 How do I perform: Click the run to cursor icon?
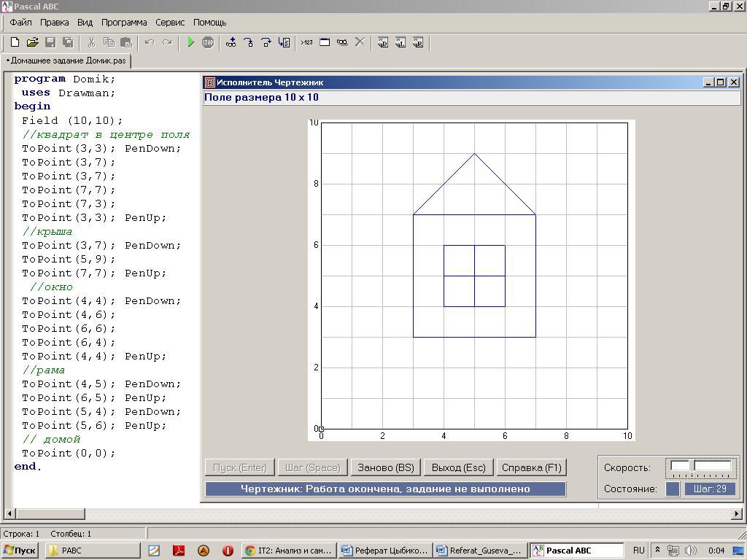pos(285,42)
